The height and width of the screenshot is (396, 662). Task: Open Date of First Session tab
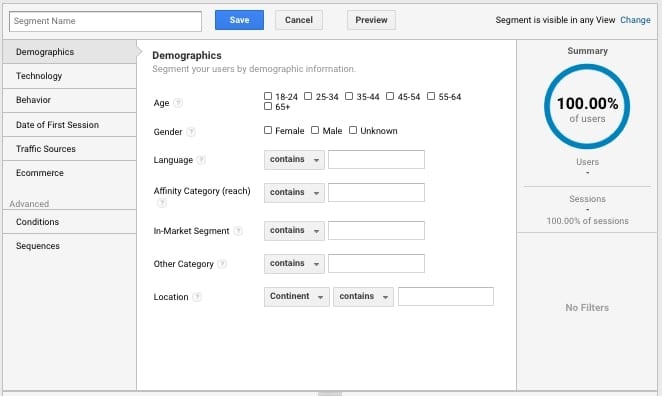click(70, 125)
